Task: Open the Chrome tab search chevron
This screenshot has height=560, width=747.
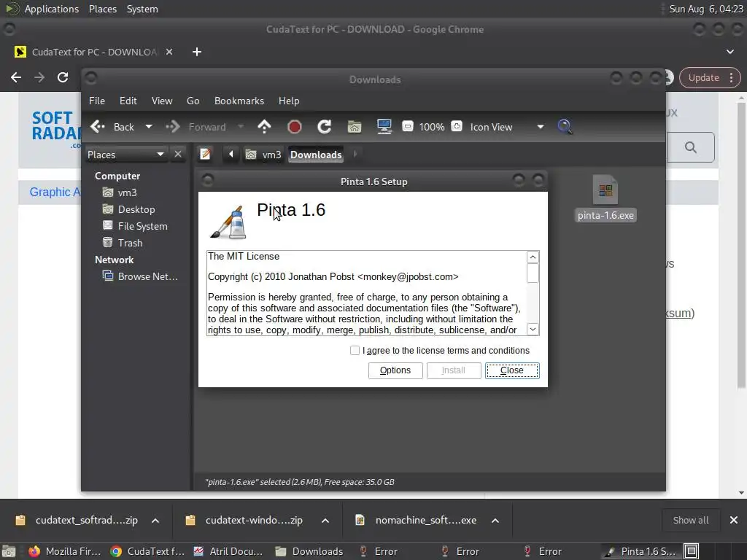Action: point(729,52)
